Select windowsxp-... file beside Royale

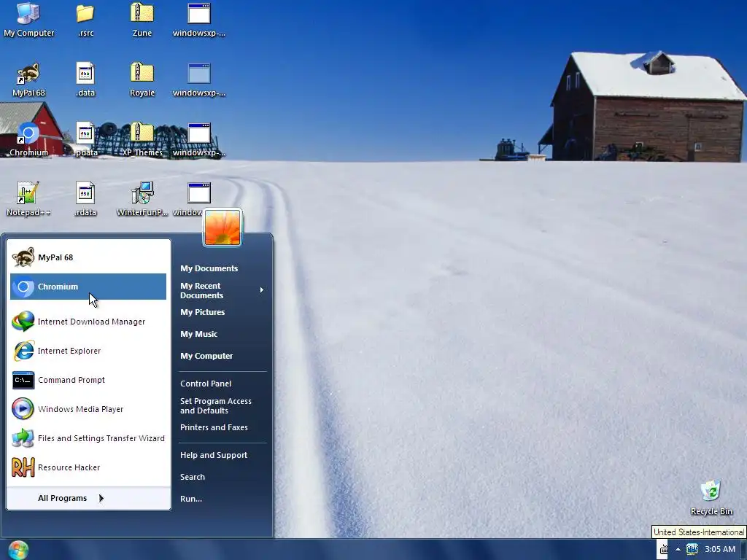click(x=198, y=79)
